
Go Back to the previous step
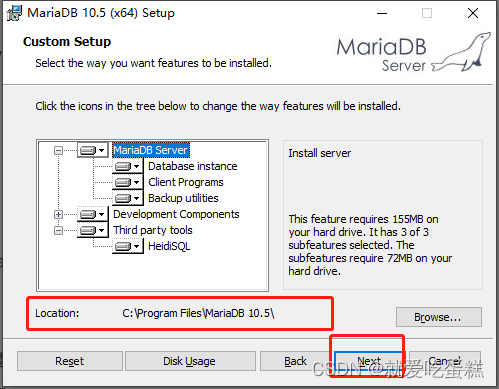295,361
